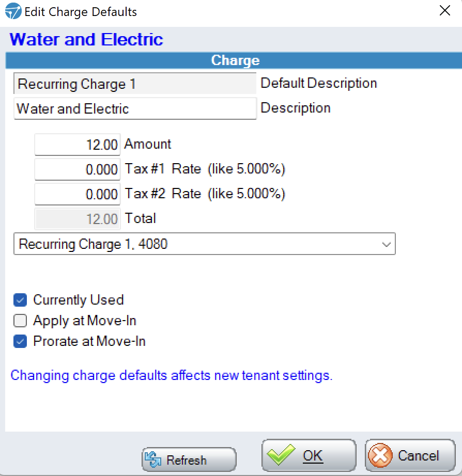This screenshot has height=476, width=462.
Task: Click the refresh arrows icon
Action: point(153,459)
